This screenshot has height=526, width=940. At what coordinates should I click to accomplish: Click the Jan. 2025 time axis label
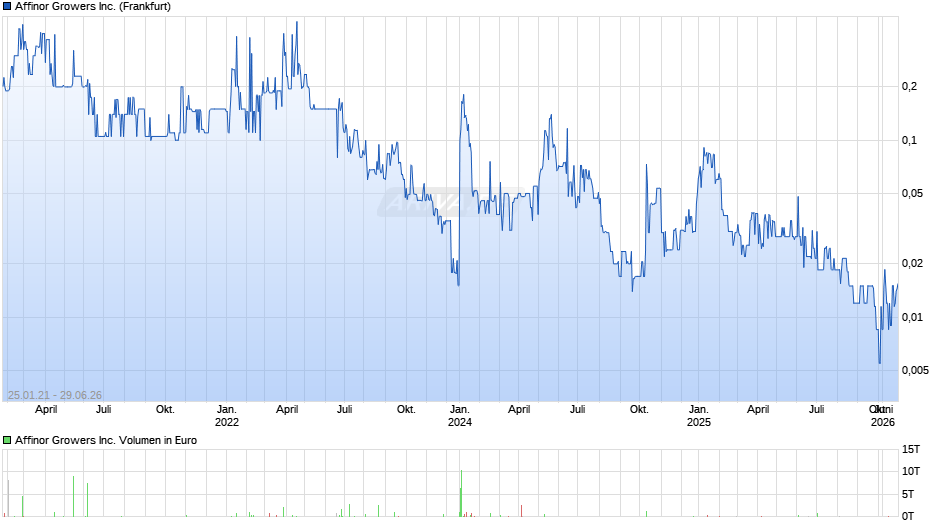[698, 416]
